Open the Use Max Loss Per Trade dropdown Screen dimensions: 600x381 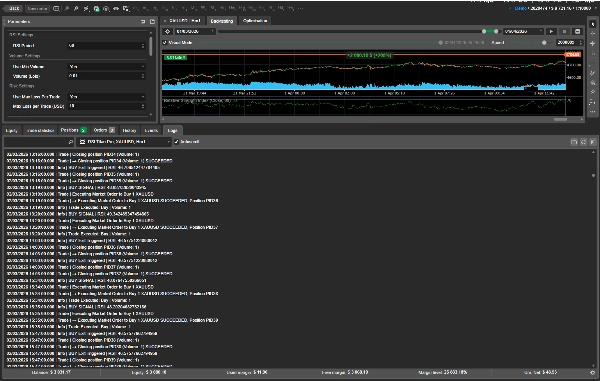coord(106,97)
